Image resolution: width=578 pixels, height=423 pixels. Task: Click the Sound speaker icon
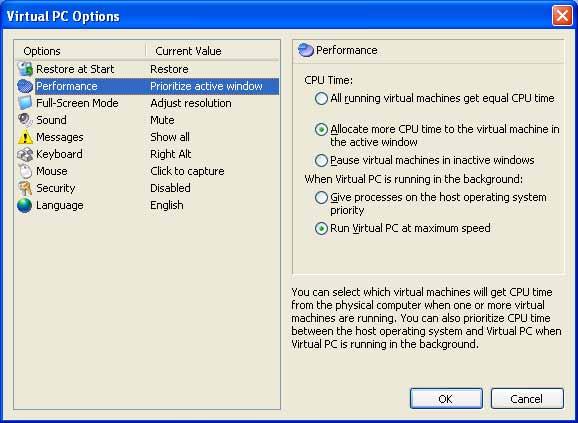25,120
